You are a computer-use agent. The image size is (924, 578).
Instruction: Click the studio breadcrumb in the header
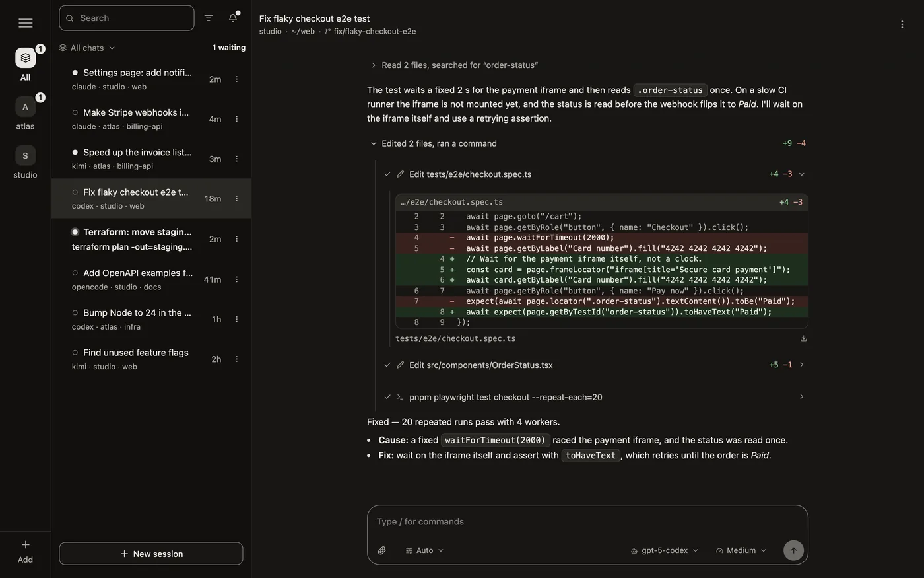[271, 32]
